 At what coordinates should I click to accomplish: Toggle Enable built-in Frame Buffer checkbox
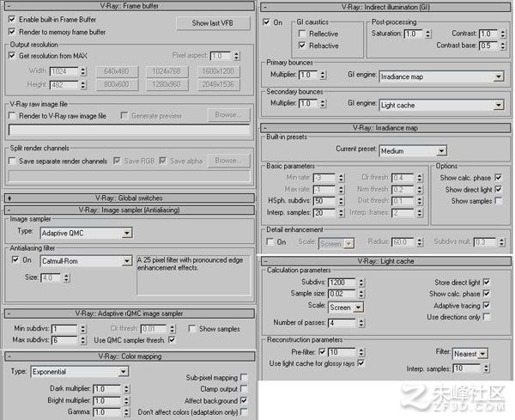click(x=12, y=20)
